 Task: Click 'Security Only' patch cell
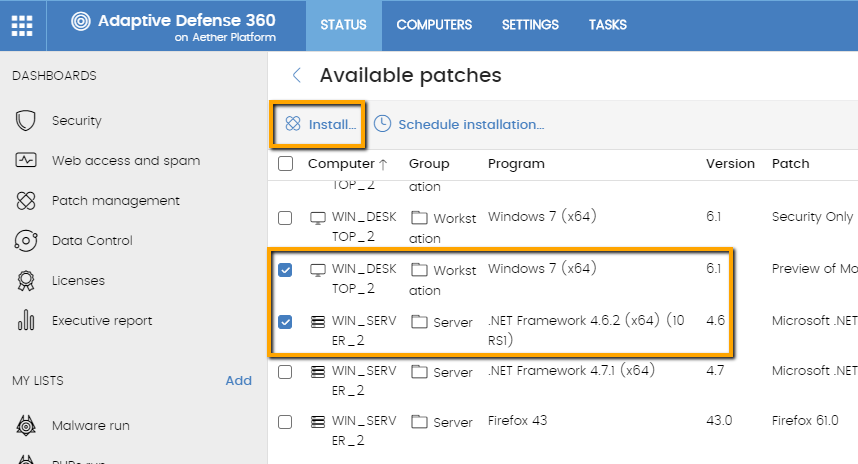click(x=812, y=217)
